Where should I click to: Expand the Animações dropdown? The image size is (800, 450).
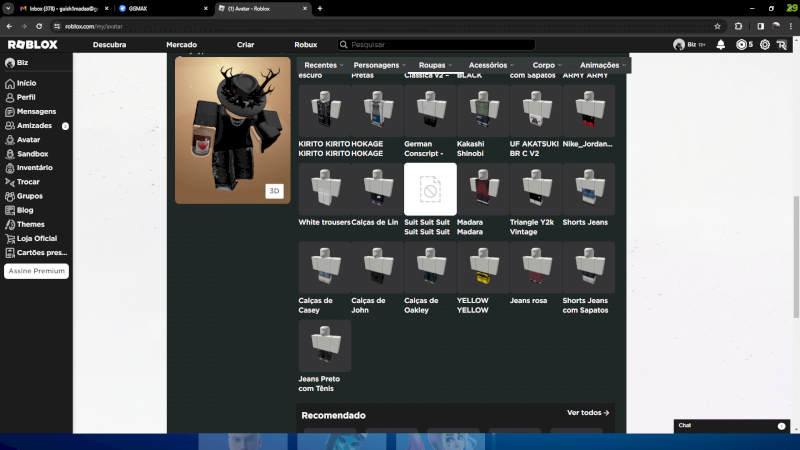click(x=603, y=65)
